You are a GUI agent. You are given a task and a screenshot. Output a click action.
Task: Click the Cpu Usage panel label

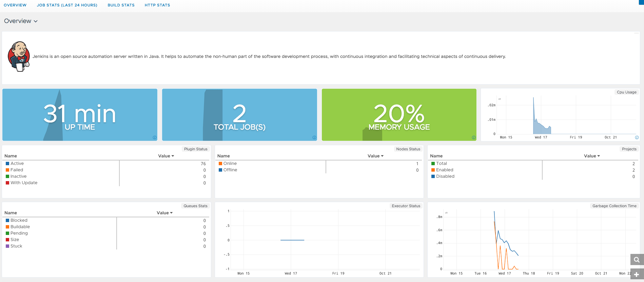(x=626, y=92)
